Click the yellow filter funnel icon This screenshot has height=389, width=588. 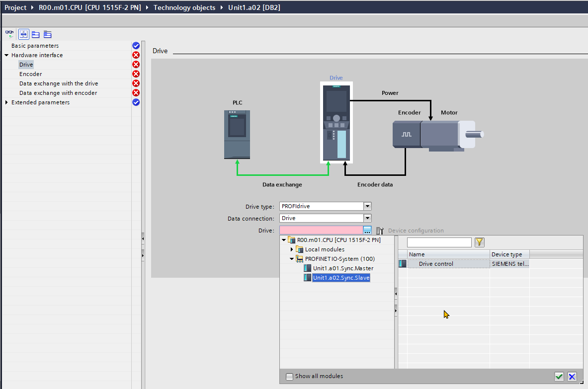[480, 242]
